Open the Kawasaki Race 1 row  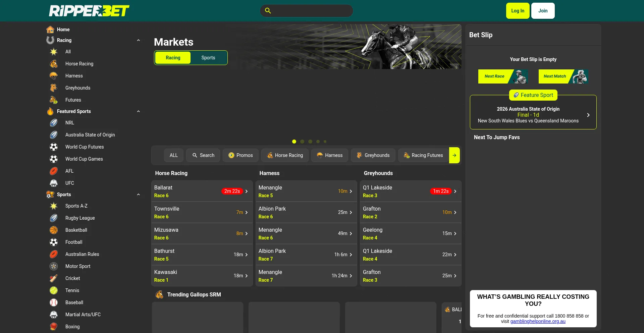pyautogui.click(x=202, y=276)
